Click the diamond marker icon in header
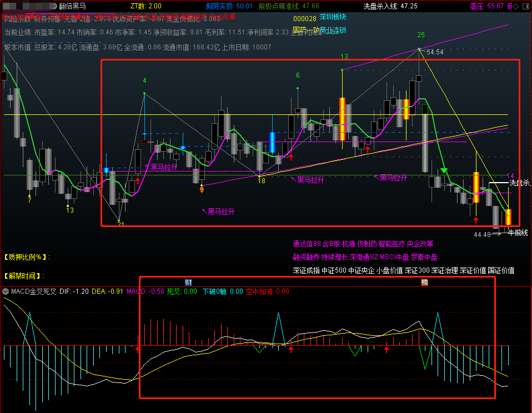Screen dimensions: 532x413 tap(516, 7)
